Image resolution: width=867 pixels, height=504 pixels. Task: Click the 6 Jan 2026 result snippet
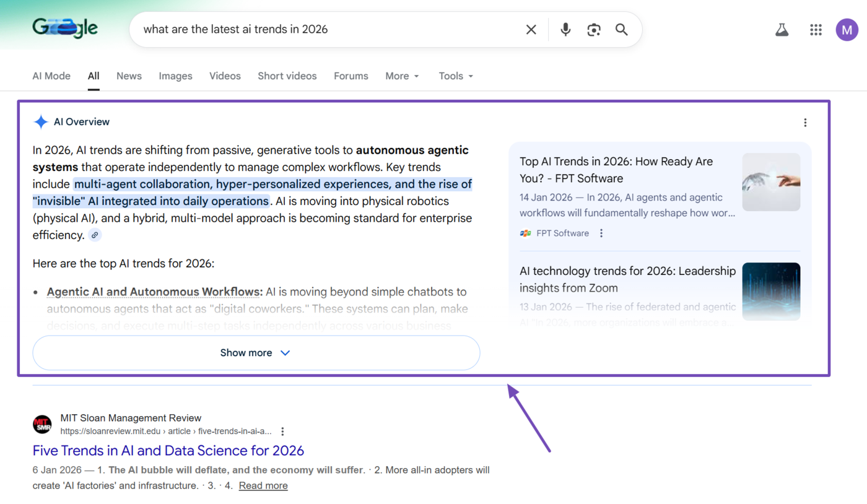261,477
